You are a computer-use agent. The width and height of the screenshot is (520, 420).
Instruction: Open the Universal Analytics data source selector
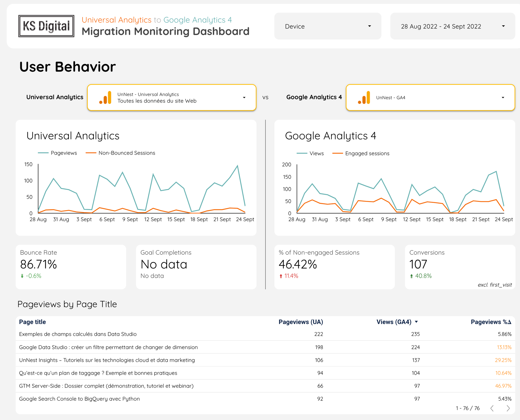pos(172,98)
